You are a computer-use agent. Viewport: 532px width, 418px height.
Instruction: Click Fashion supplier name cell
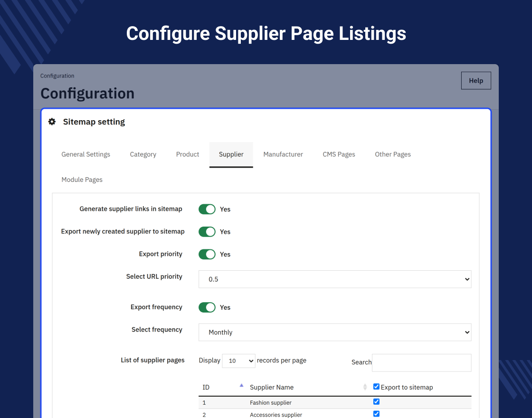[271, 403]
